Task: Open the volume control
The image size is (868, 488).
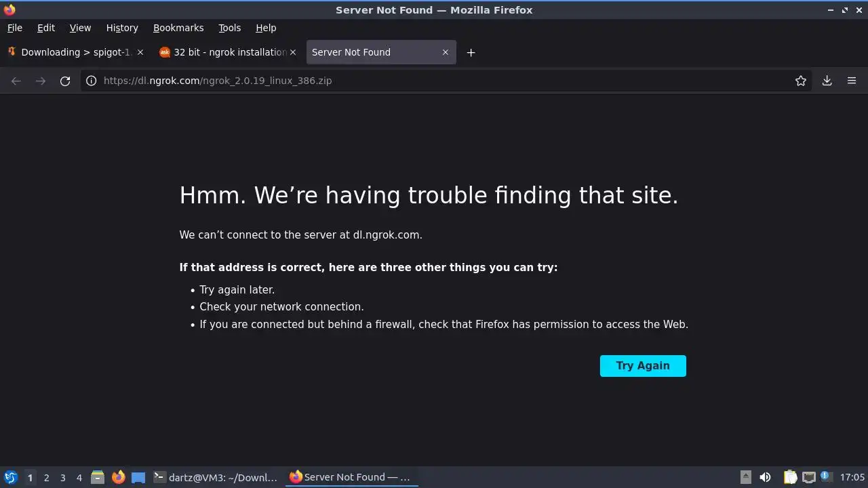Action: click(x=765, y=477)
